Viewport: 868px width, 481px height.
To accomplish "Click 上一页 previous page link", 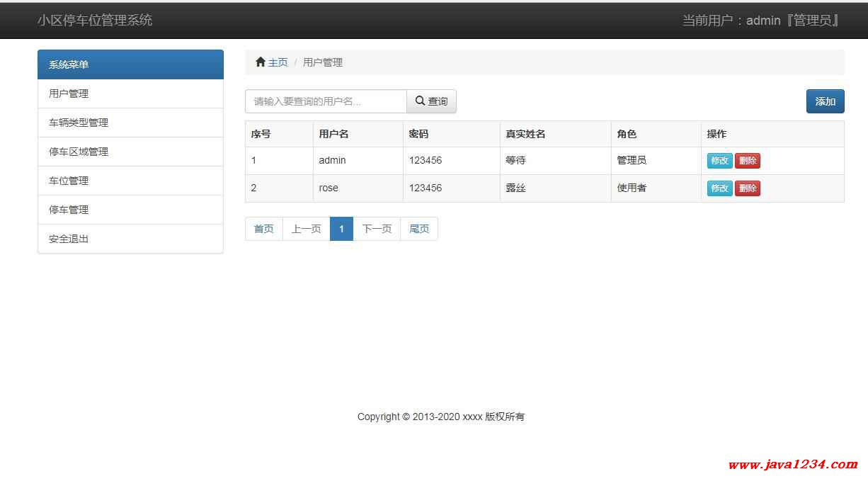I will pos(307,229).
